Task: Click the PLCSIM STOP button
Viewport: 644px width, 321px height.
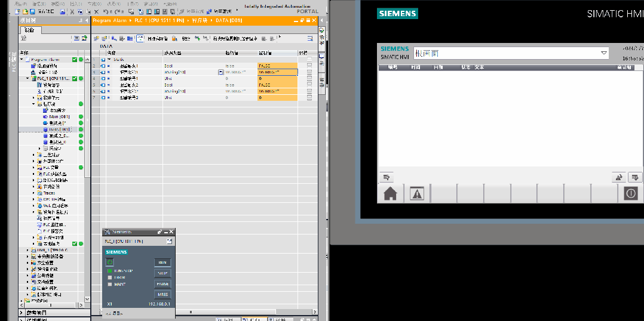Action: pyautogui.click(x=162, y=273)
